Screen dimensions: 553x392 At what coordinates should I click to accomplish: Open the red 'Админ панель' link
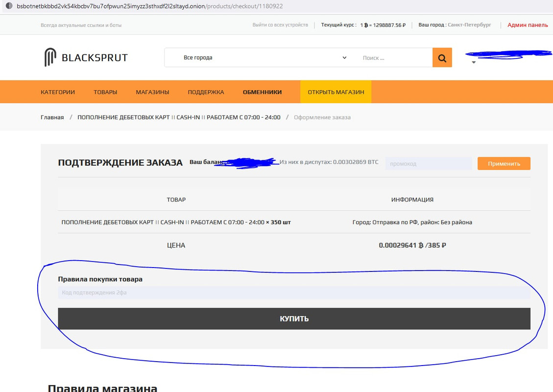click(528, 24)
